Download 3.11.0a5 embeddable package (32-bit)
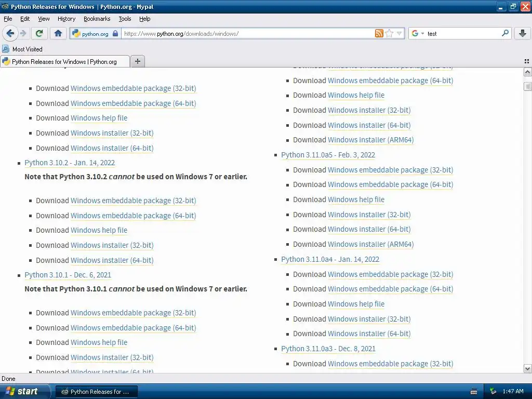 (x=391, y=170)
